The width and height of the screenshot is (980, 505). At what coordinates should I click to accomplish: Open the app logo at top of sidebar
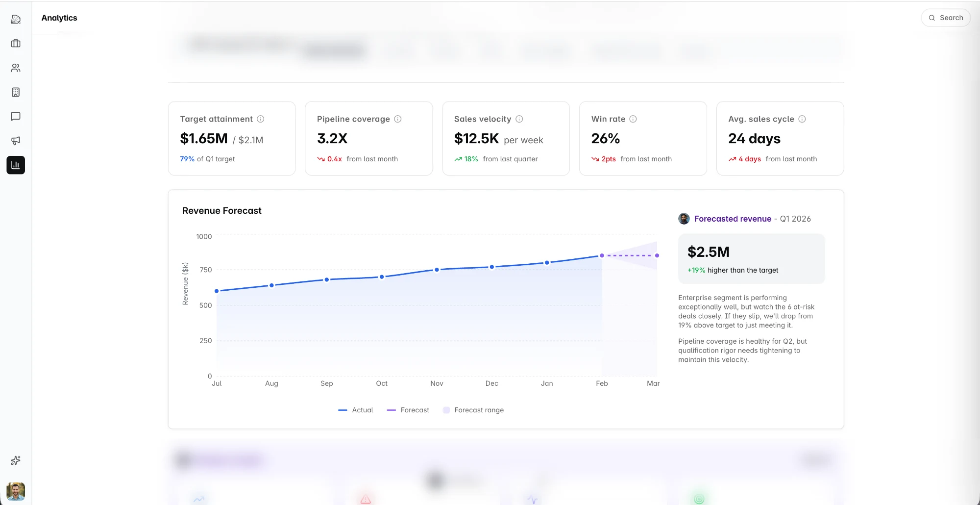click(16, 19)
